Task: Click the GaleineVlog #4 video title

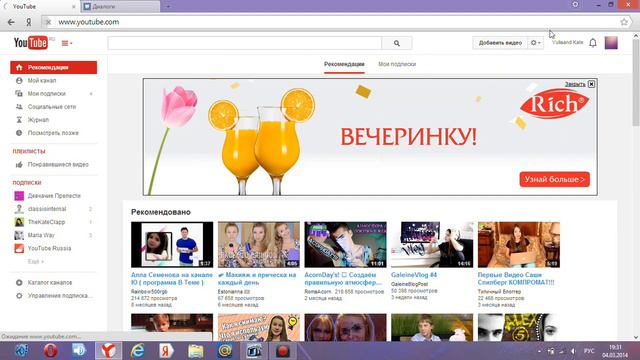Action: click(414, 275)
